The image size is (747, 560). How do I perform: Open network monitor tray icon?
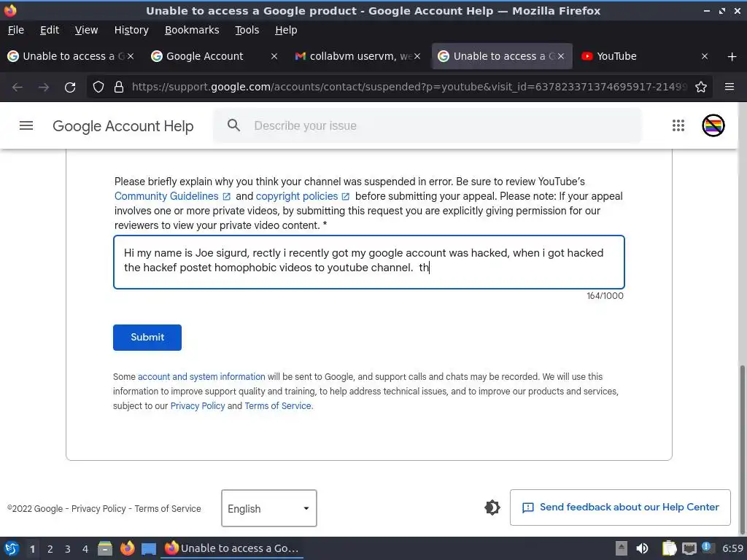pyautogui.click(x=689, y=548)
